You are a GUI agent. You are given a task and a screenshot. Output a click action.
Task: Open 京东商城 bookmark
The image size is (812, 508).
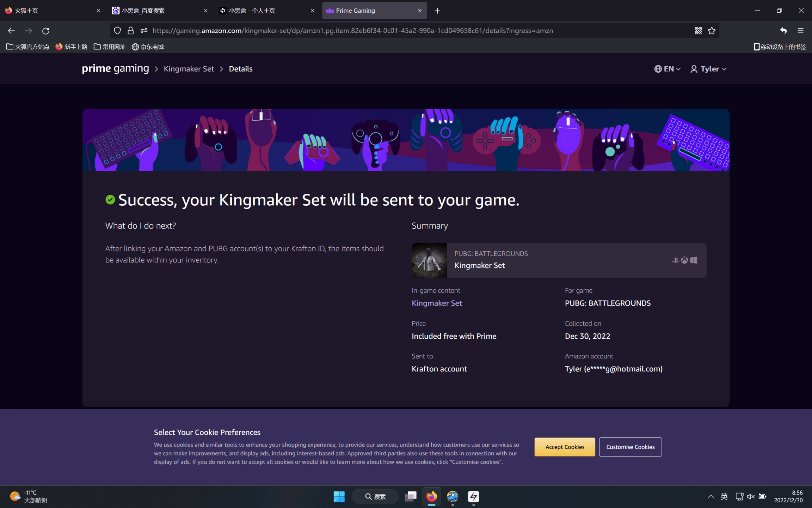pos(148,47)
